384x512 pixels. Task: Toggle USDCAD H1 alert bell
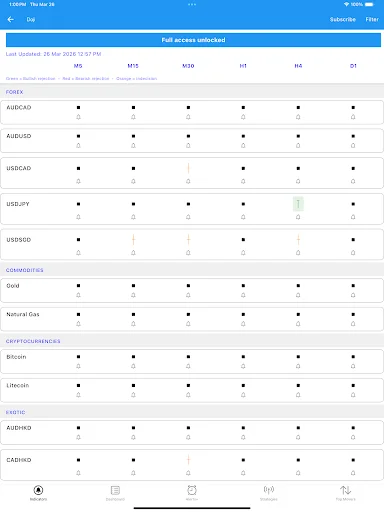click(243, 181)
